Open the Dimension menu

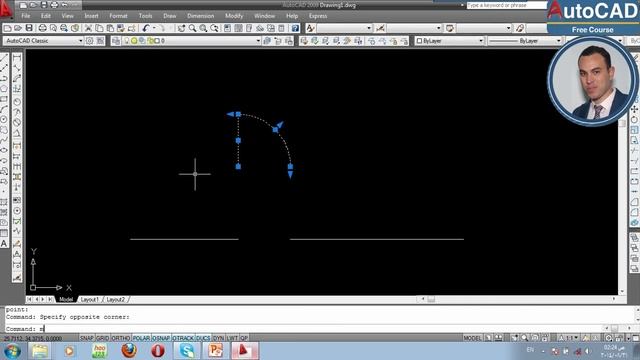coord(200,16)
